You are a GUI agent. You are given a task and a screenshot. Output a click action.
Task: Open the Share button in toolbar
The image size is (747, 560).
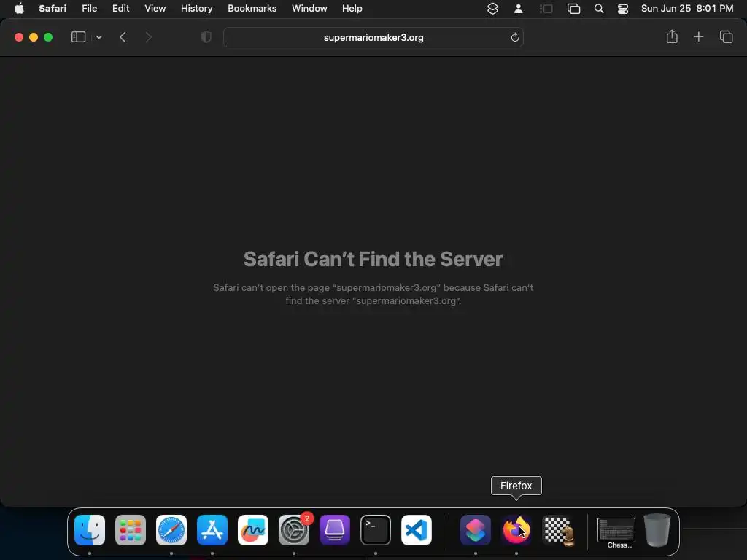tap(672, 36)
